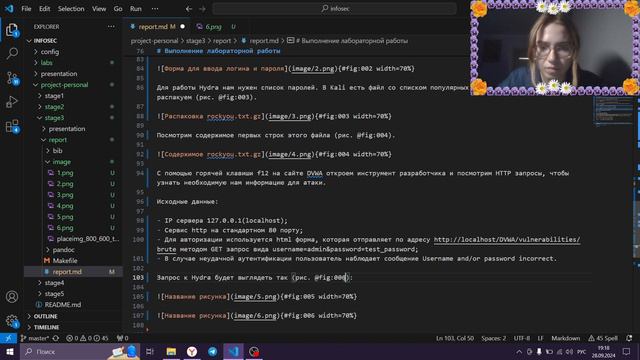Screen dimensions: 640x360
Task: Click the editor minimap overview
Action: (613, 110)
